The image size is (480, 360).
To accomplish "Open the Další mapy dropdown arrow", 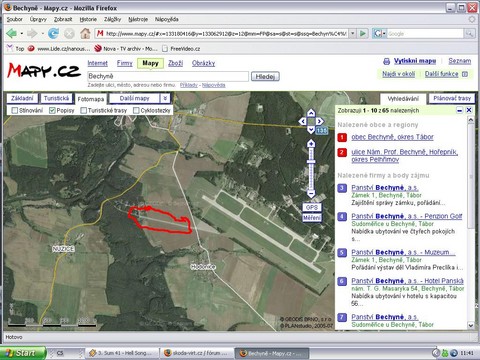I will (165, 98).
